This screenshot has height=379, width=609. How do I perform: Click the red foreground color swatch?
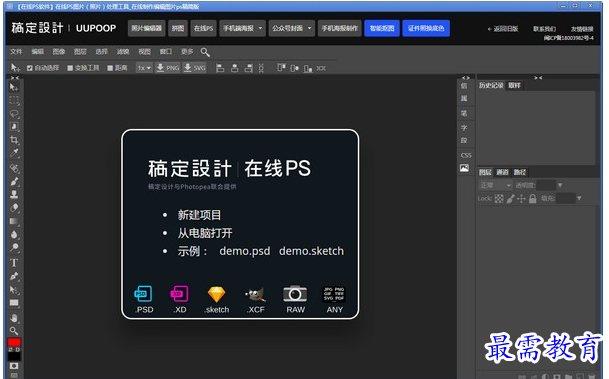point(14,342)
